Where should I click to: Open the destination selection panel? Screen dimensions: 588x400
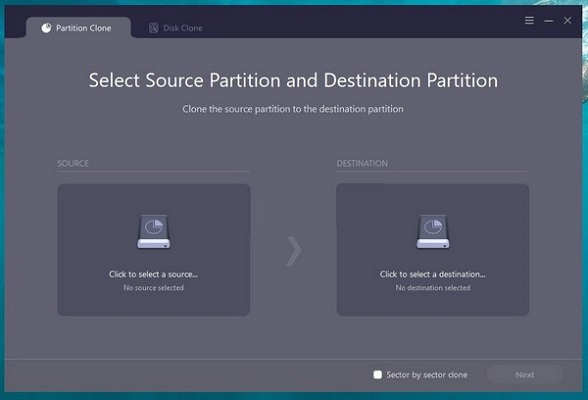(433, 250)
